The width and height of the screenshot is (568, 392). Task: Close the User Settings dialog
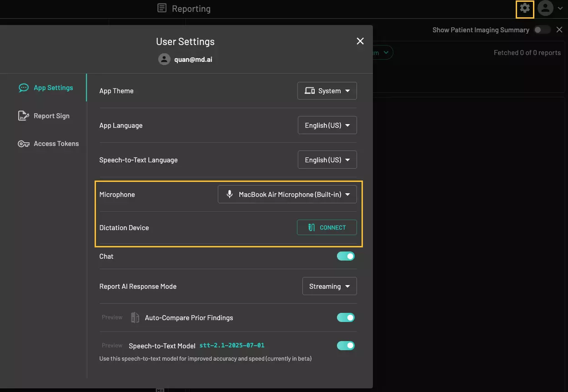click(360, 41)
